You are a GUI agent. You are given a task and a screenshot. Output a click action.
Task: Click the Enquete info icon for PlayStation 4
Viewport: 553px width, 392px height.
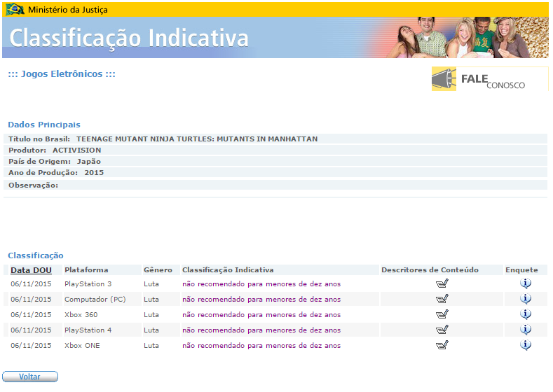pos(526,330)
